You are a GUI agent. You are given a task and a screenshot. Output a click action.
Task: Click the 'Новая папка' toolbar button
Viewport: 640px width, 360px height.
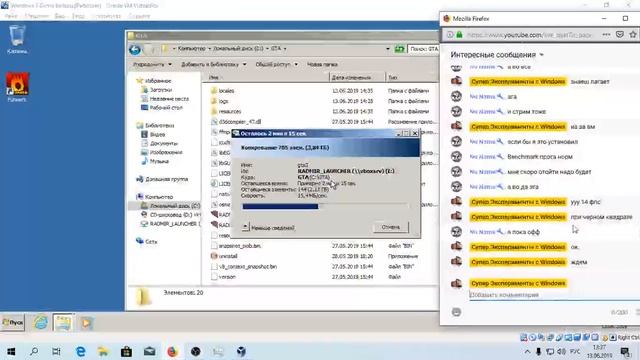click(322, 64)
